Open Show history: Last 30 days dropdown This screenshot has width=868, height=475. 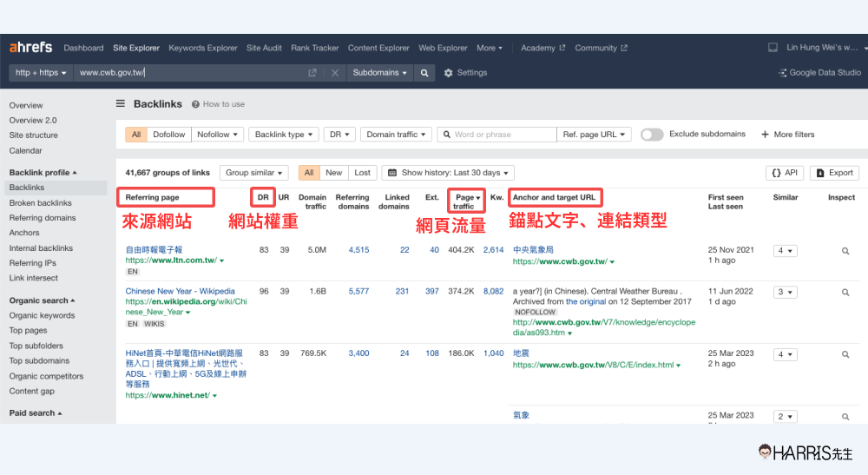click(448, 173)
